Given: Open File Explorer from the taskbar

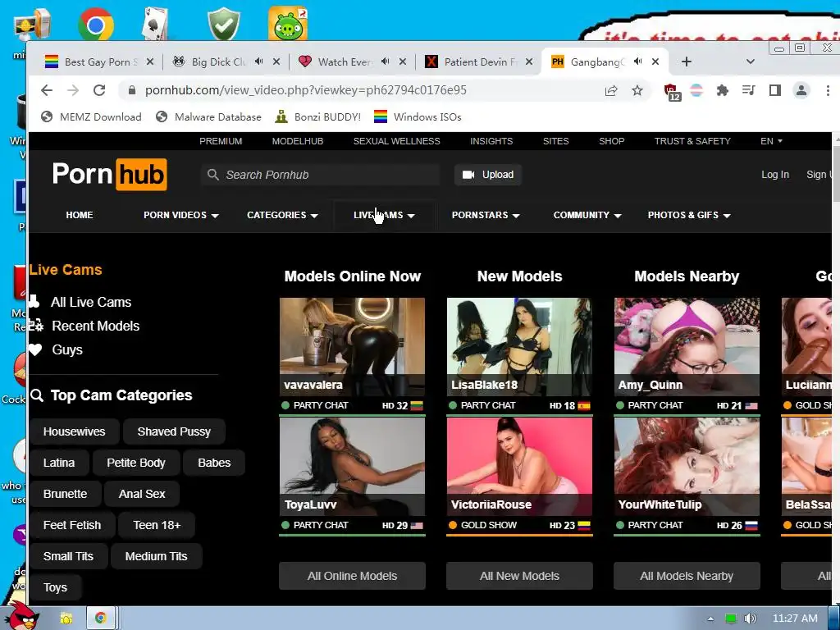Looking at the screenshot, I should pyautogui.click(x=66, y=618).
